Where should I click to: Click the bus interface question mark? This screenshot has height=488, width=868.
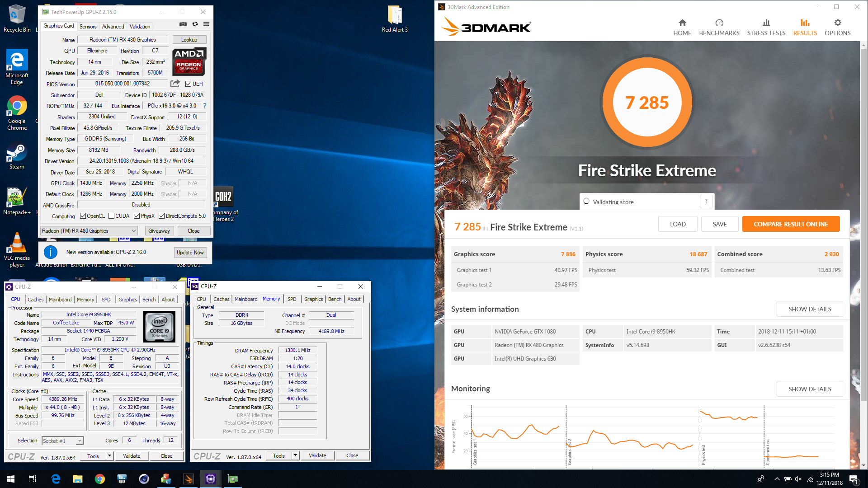click(x=205, y=106)
